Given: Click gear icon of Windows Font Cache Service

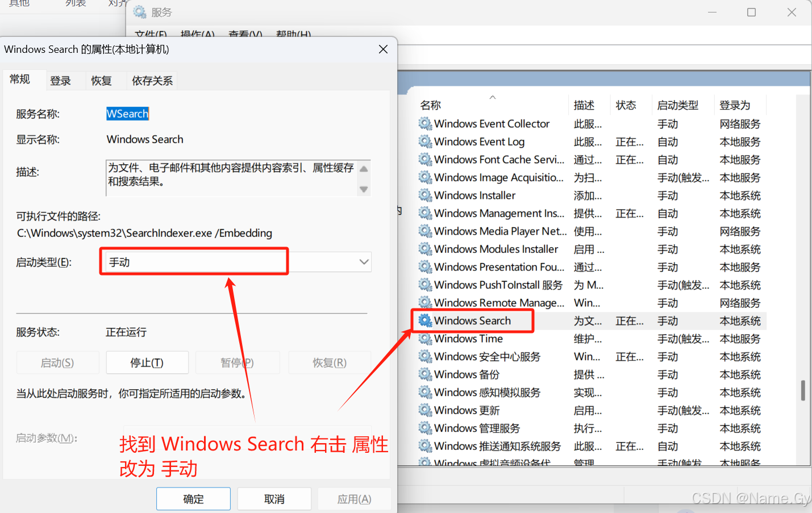Looking at the screenshot, I should (x=425, y=159).
